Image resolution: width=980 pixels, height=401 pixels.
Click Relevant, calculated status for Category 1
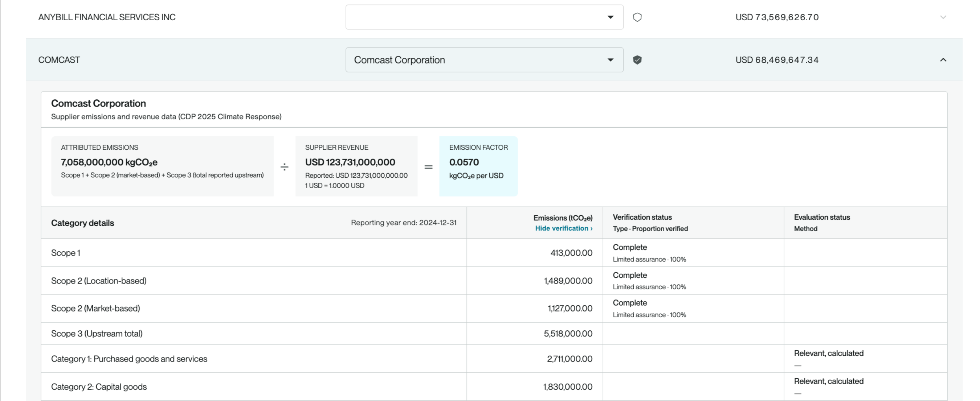[829, 353]
